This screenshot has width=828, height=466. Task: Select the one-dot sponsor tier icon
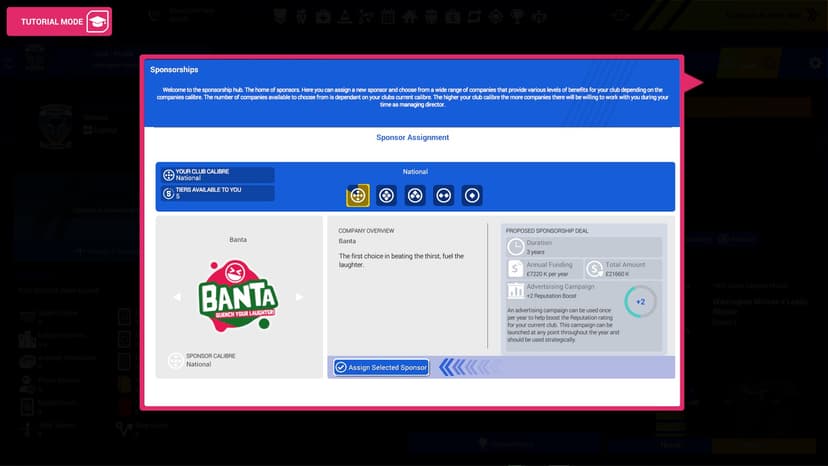coord(472,195)
